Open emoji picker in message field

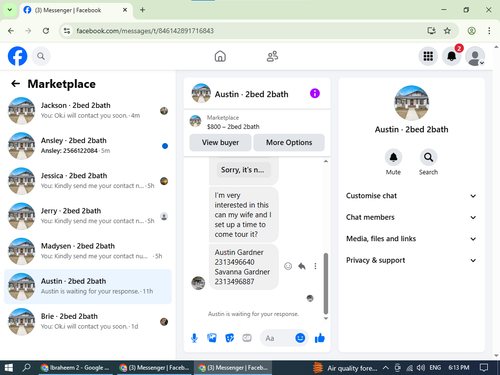(300, 338)
